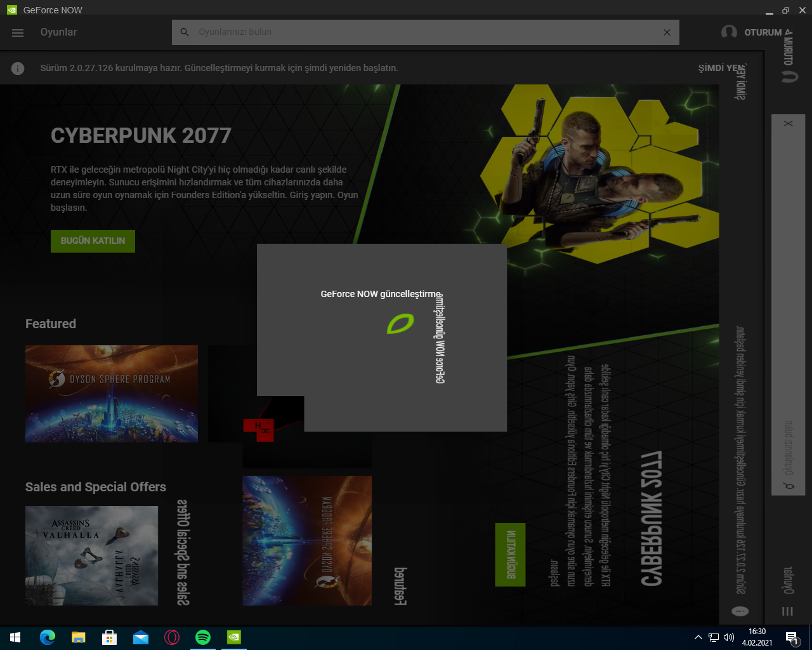
Task: Click the upright green BUGÜN KATILIN button
Action: point(93,241)
